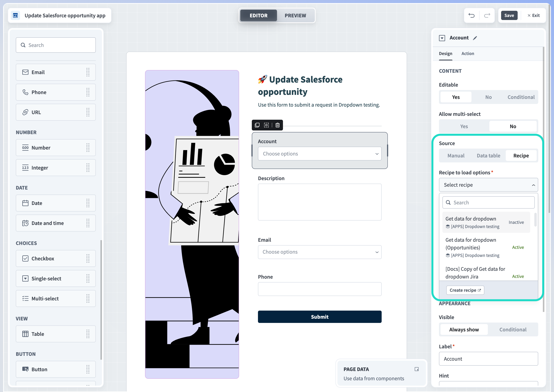Choose Data table as the Source
Screen dimensions: 554x392
tap(488, 156)
